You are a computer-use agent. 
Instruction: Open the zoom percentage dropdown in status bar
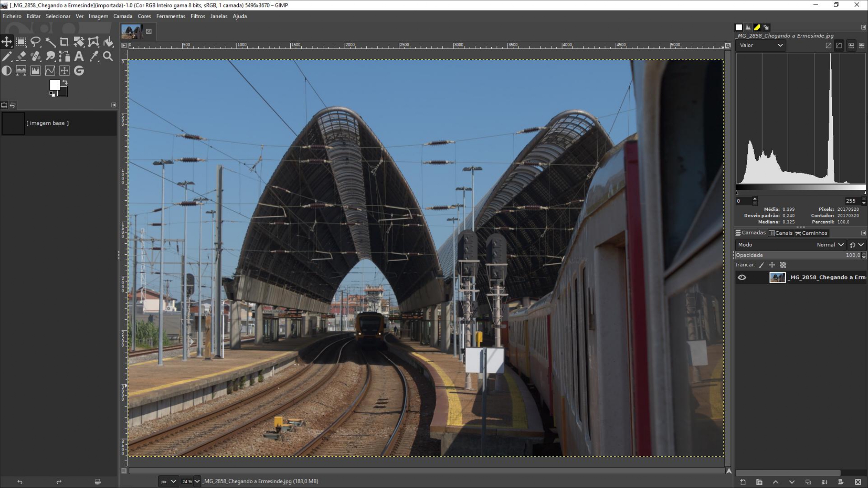point(197,481)
